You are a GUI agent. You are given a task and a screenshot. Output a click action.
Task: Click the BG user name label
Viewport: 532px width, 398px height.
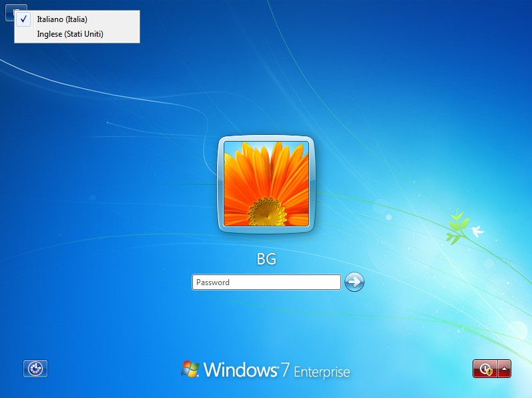[x=266, y=259]
